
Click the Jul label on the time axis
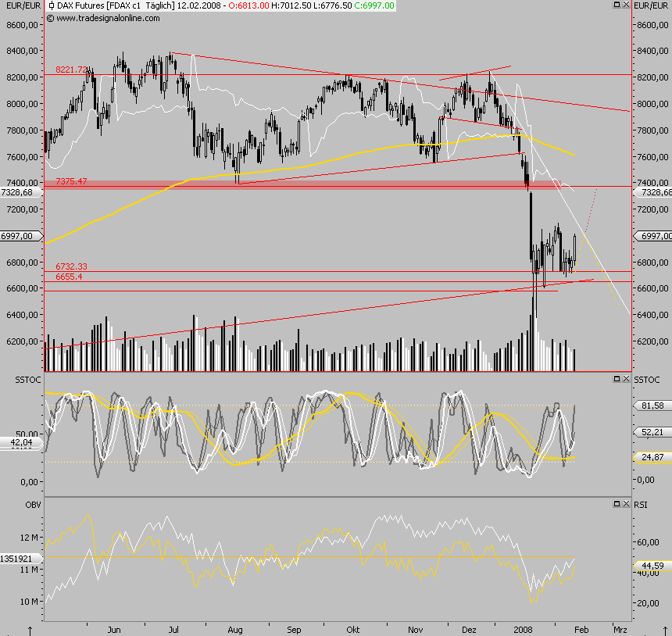coord(173,630)
